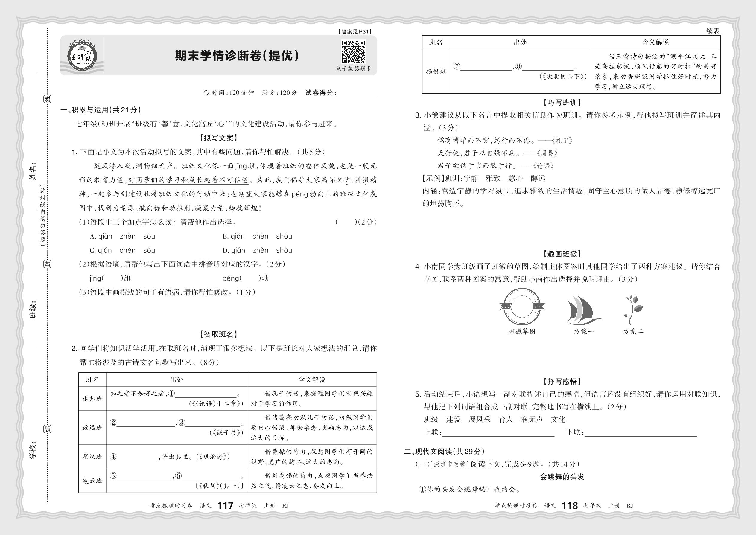Screen dimensions: 756x535
Task: Click the 班徽草图 circular badge sketch
Action: tap(522, 307)
